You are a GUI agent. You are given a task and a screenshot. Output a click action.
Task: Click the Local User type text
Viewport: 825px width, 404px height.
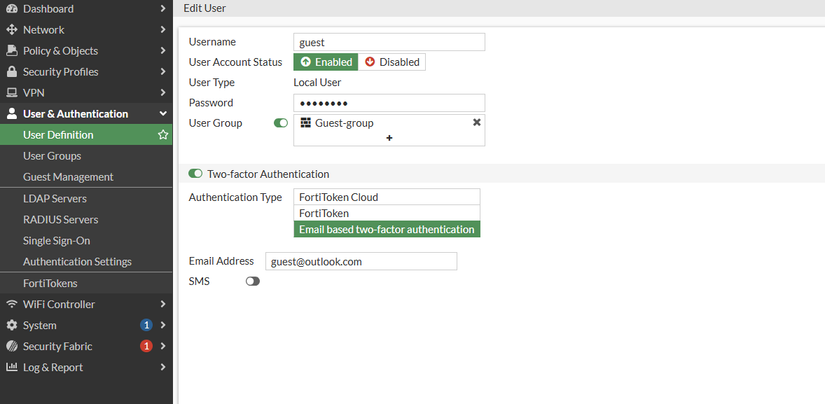(x=317, y=83)
